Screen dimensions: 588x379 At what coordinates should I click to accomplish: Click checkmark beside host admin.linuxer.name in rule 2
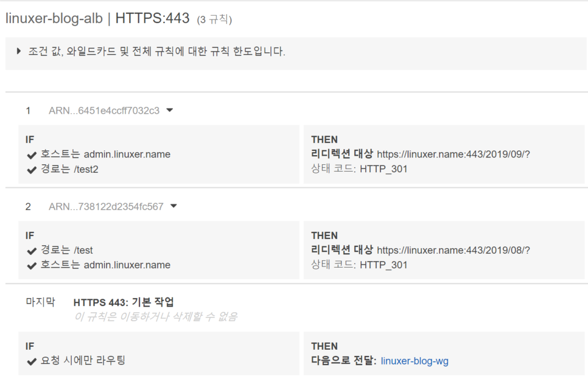click(x=32, y=265)
